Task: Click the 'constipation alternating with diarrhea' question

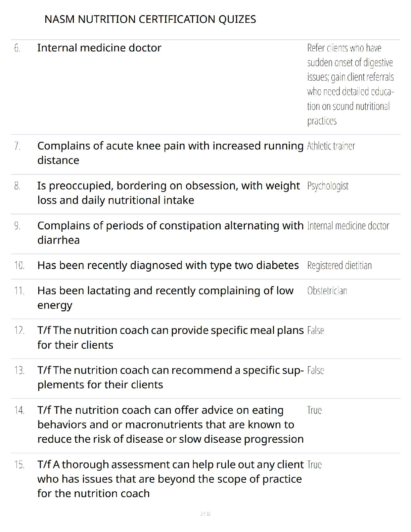Action: (170, 232)
